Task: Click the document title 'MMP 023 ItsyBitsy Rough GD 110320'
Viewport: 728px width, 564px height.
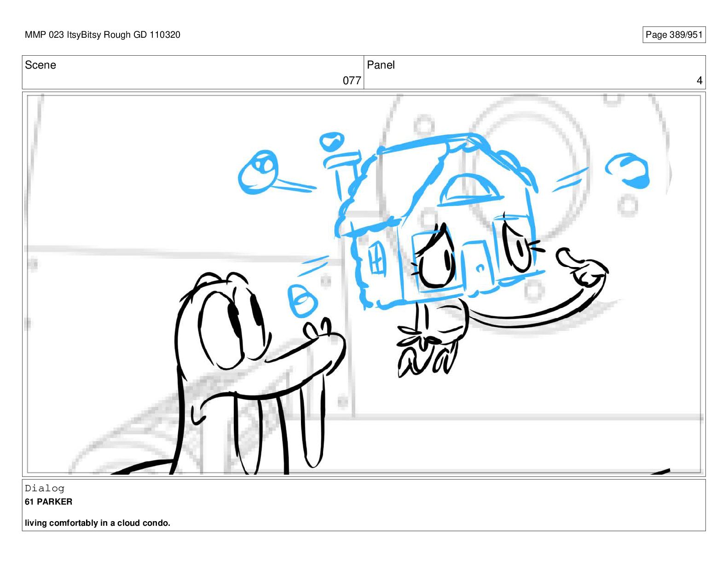Action: click(x=103, y=35)
